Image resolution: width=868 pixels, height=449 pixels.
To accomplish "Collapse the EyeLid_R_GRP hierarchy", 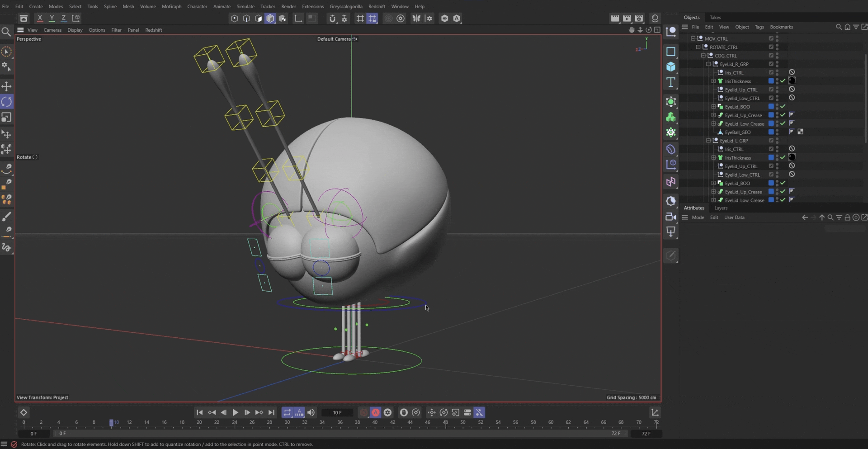I will (708, 64).
